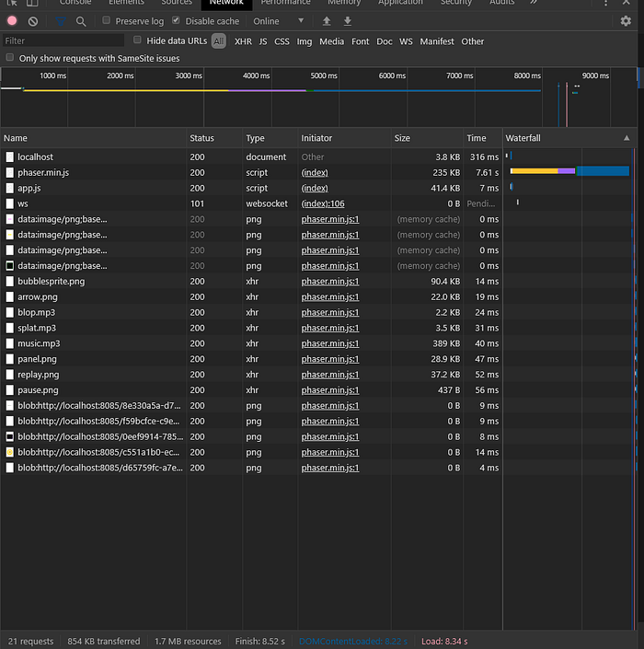Activate the inspect element picker

click(12, 3)
